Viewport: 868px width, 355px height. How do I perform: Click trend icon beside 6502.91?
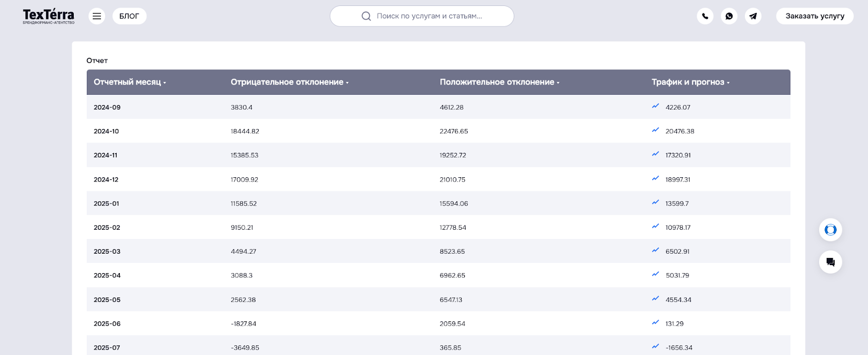click(x=655, y=250)
